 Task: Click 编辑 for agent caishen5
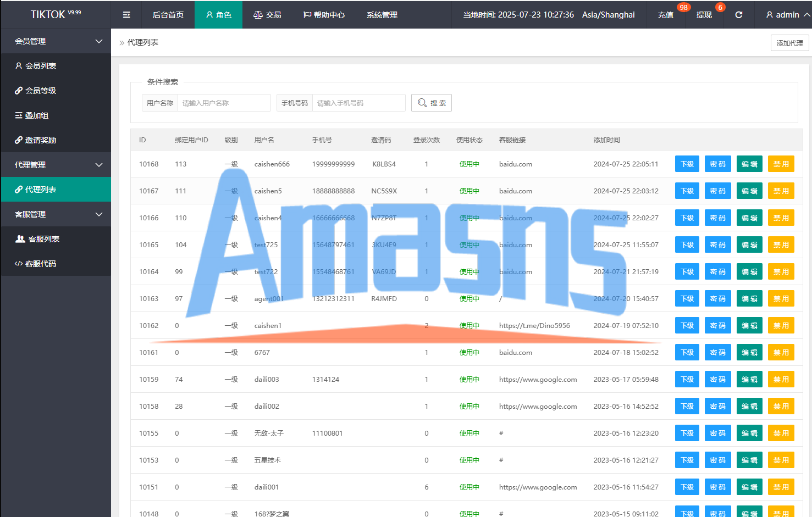(749, 191)
